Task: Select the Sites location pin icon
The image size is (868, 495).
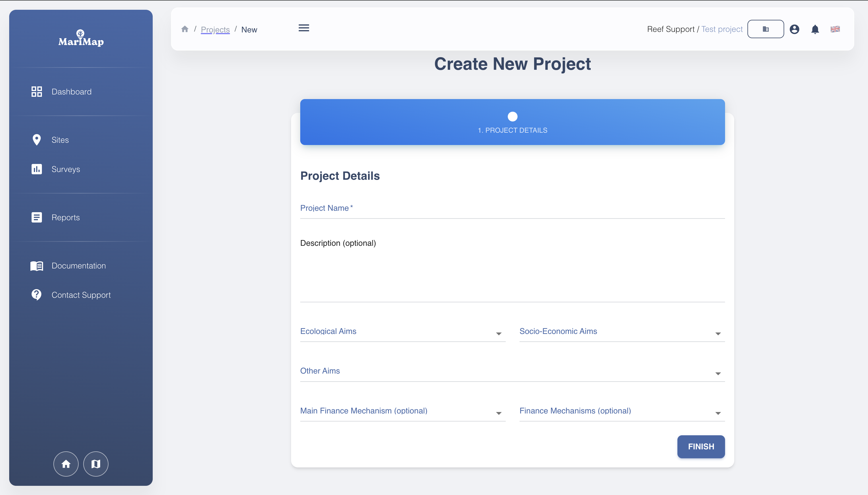Action: [36, 140]
